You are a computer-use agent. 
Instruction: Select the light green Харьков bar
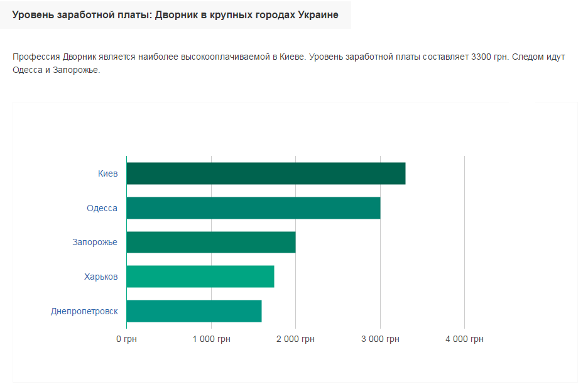coord(200,277)
